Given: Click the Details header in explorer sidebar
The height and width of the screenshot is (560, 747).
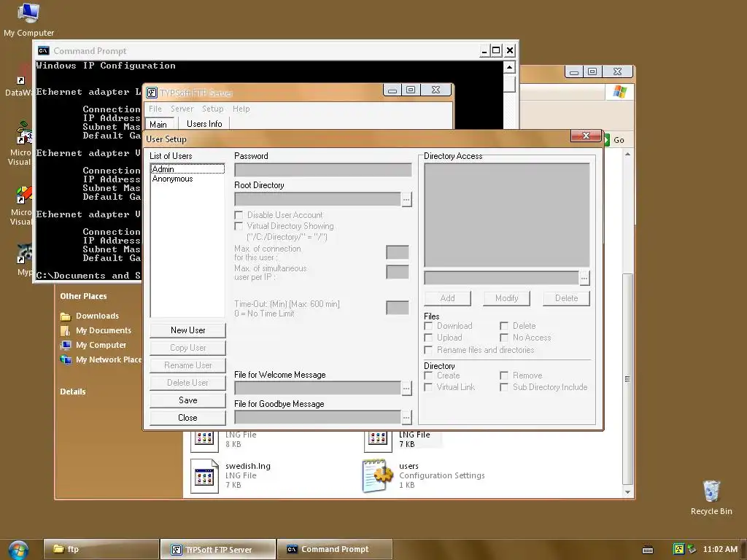Looking at the screenshot, I should coord(73,392).
